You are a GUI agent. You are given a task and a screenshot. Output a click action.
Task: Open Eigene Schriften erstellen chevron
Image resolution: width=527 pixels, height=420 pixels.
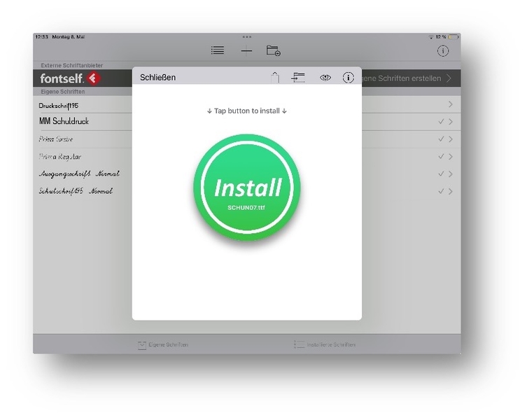449,78
